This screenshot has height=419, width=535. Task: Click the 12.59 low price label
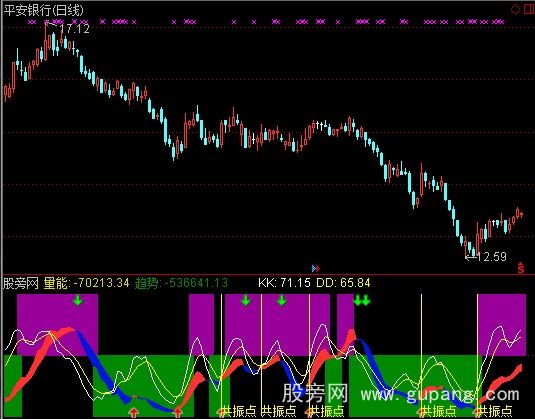tap(492, 257)
